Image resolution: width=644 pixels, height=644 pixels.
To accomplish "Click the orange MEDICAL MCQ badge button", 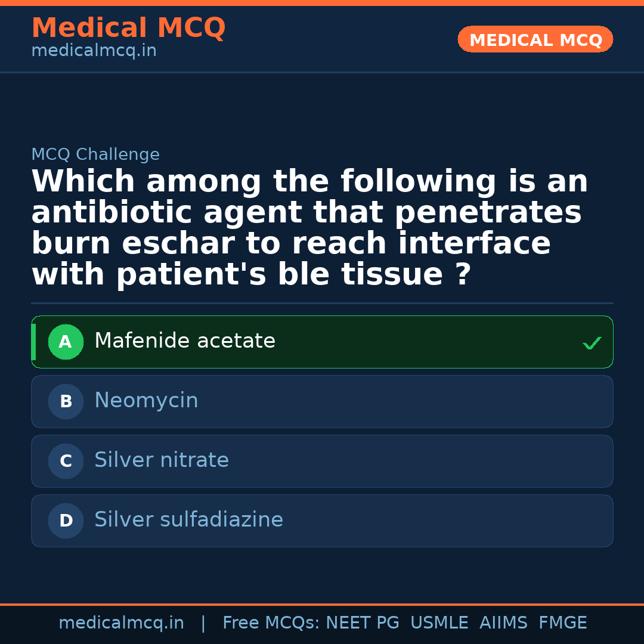I will [x=535, y=39].
